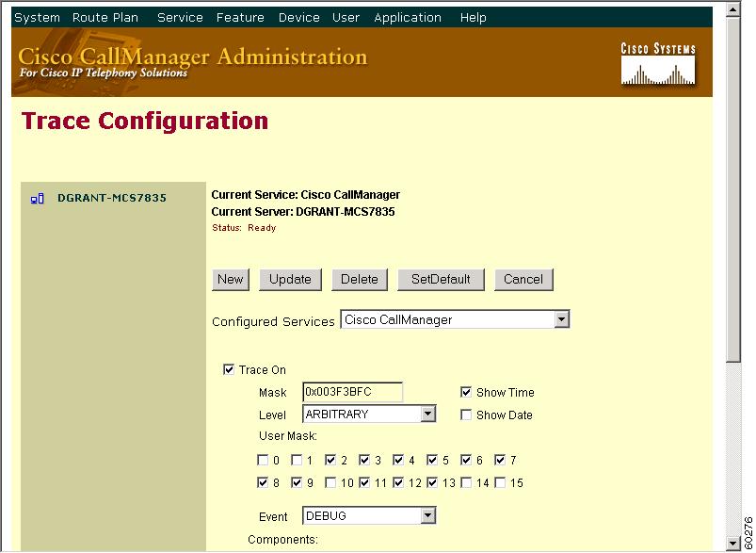Image resolution: width=756 pixels, height=553 pixels.
Task: Click the Cisco Systems logo
Action: pos(658,64)
